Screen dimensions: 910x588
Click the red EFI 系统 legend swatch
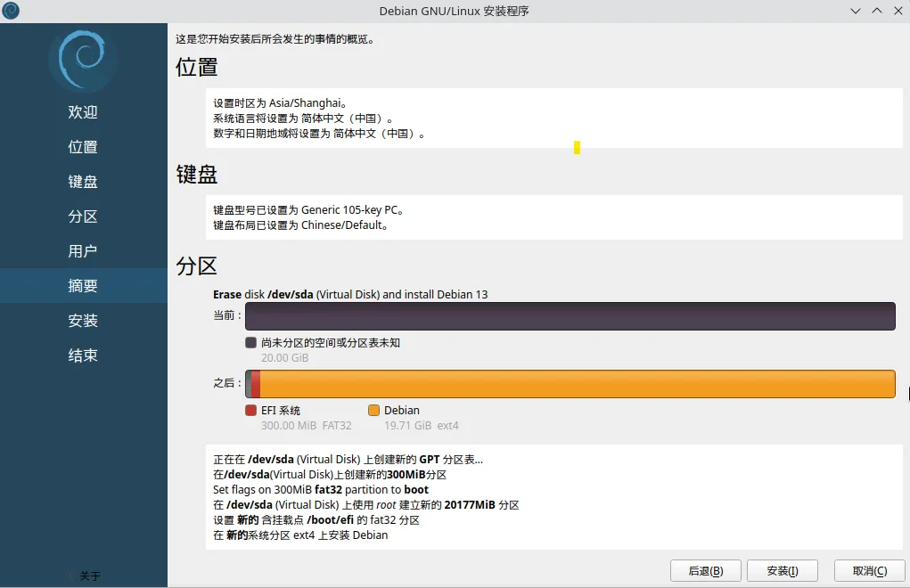250,410
